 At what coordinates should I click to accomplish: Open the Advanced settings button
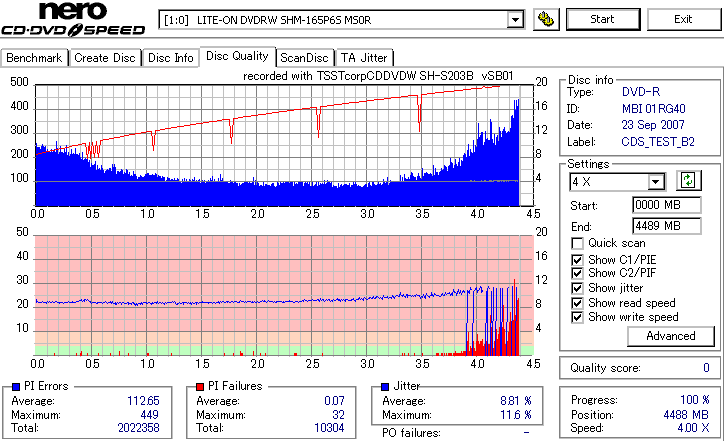670,336
